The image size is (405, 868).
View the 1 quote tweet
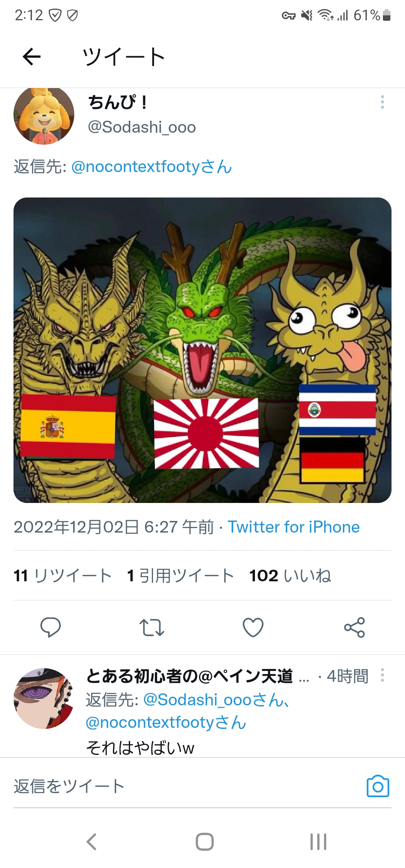[180, 576]
